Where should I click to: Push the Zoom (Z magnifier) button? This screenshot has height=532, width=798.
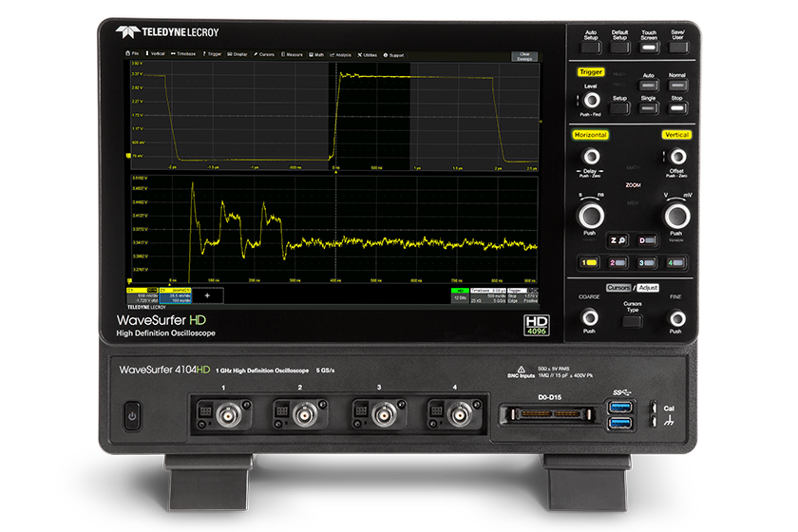tap(618, 240)
